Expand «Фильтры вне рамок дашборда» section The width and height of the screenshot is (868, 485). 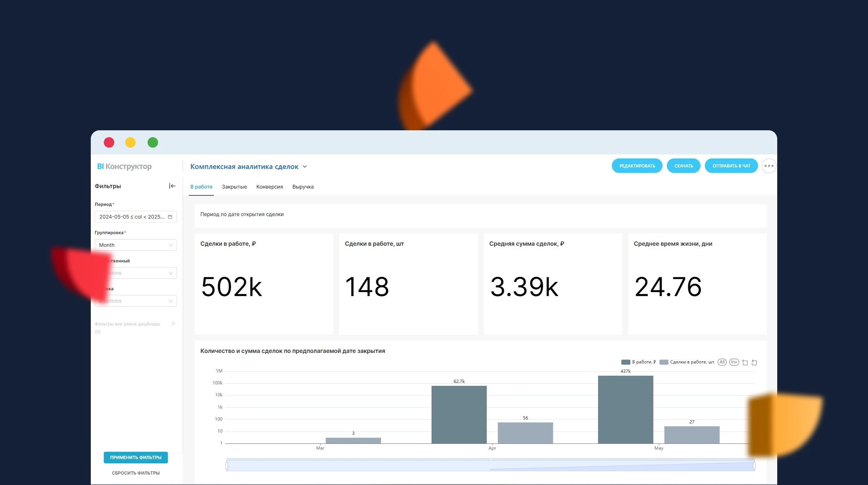coord(173,324)
